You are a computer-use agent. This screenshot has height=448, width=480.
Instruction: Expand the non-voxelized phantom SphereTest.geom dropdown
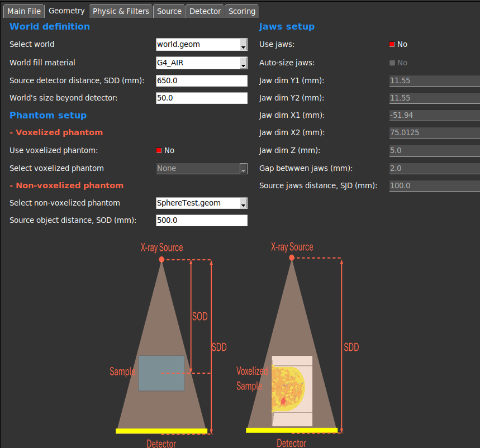pos(201,203)
